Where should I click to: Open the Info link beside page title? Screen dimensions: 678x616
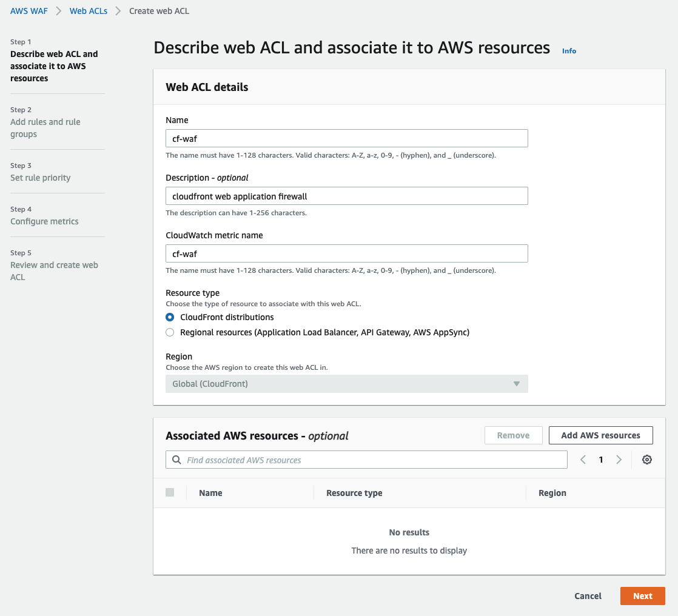(x=569, y=51)
